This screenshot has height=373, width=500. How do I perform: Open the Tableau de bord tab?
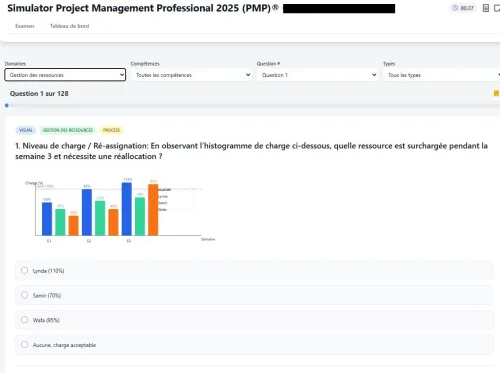tap(69, 26)
